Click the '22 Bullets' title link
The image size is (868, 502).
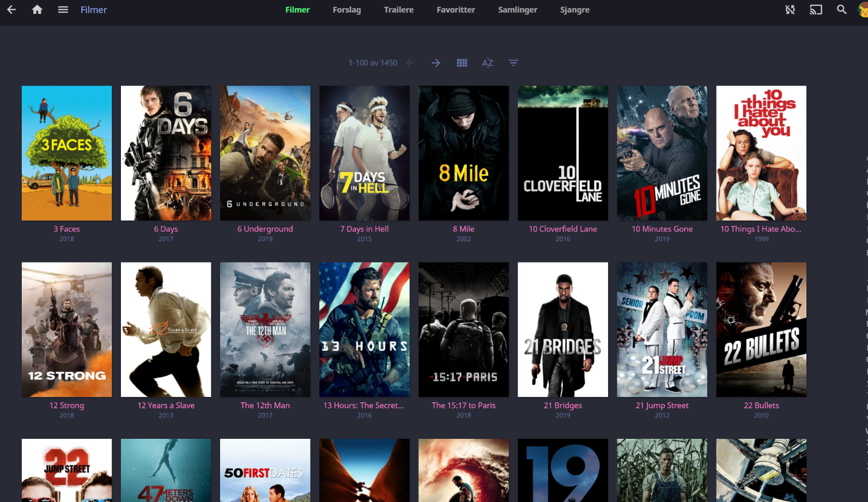[x=761, y=406]
